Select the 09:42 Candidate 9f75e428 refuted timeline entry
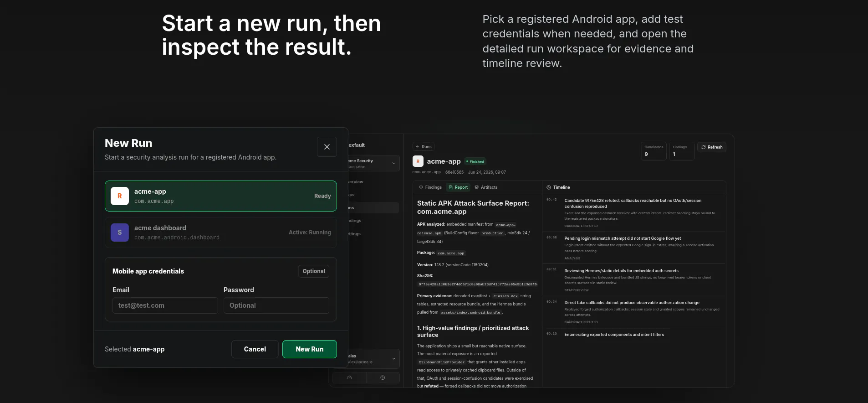Screen dimensions: 868x403 pyautogui.click(x=634, y=213)
